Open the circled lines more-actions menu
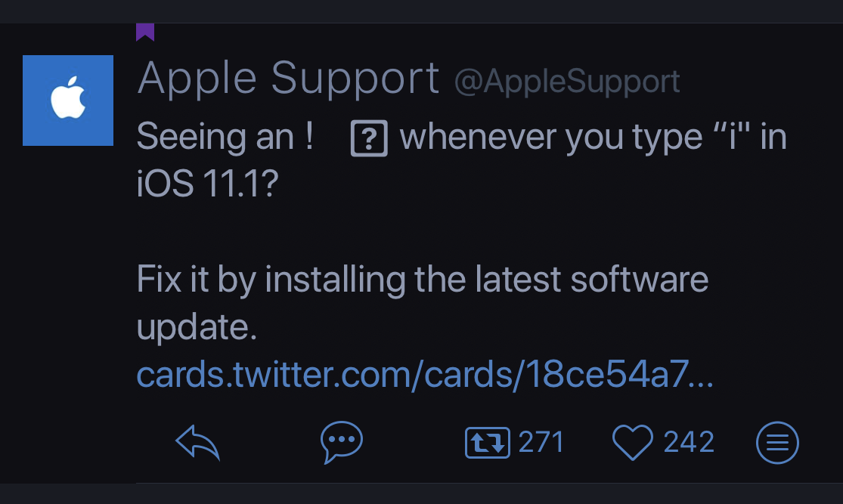The width and height of the screenshot is (843, 504). pyautogui.click(x=777, y=442)
